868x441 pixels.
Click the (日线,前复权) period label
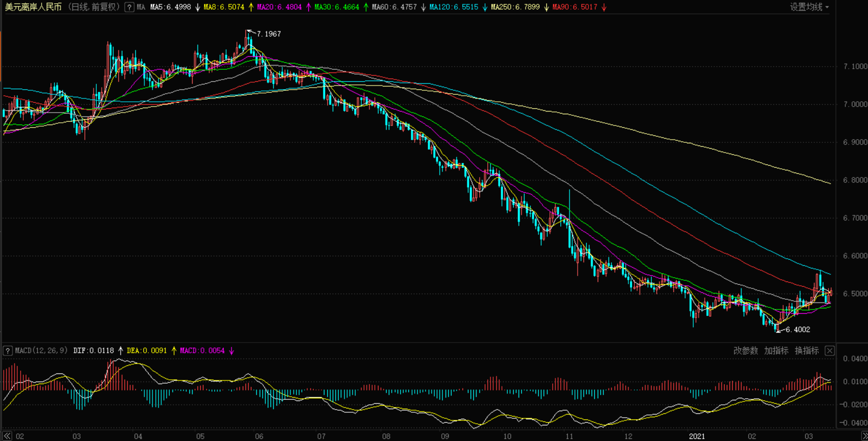tap(94, 7)
